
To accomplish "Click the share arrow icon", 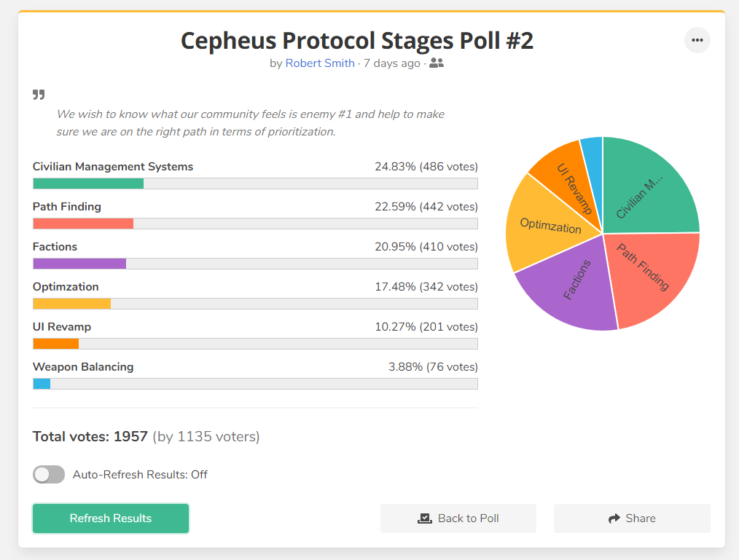I will click(614, 518).
